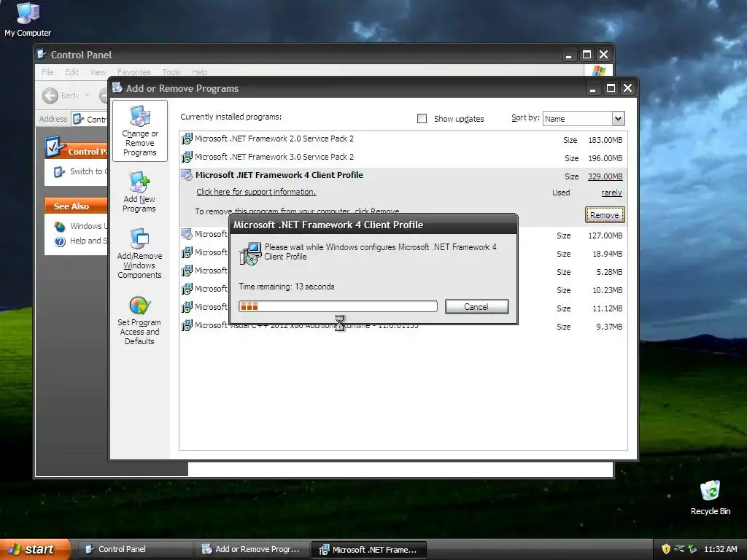
Task: Open the View menu in Control Panel
Action: pyautogui.click(x=98, y=72)
